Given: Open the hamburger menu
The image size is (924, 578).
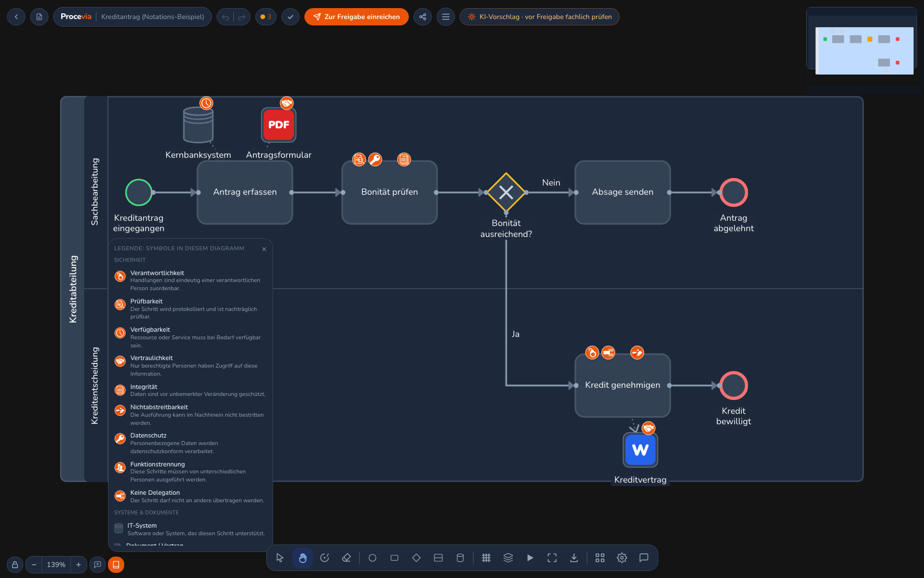Looking at the screenshot, I should coord(446,17).
